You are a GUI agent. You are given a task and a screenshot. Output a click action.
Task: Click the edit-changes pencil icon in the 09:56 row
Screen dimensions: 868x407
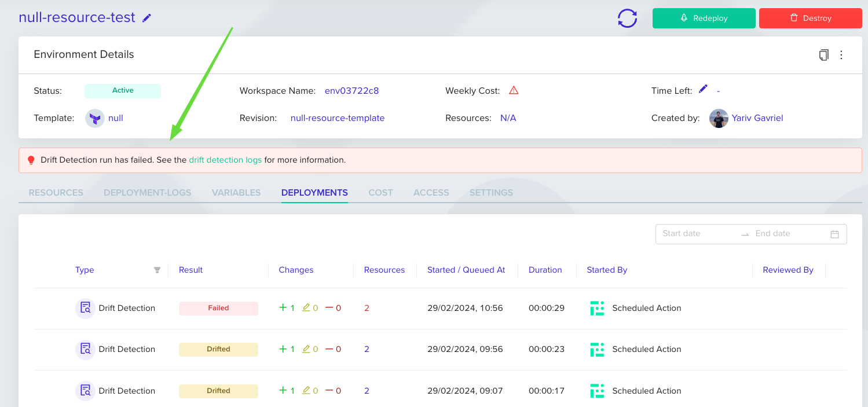click(306, 349)
